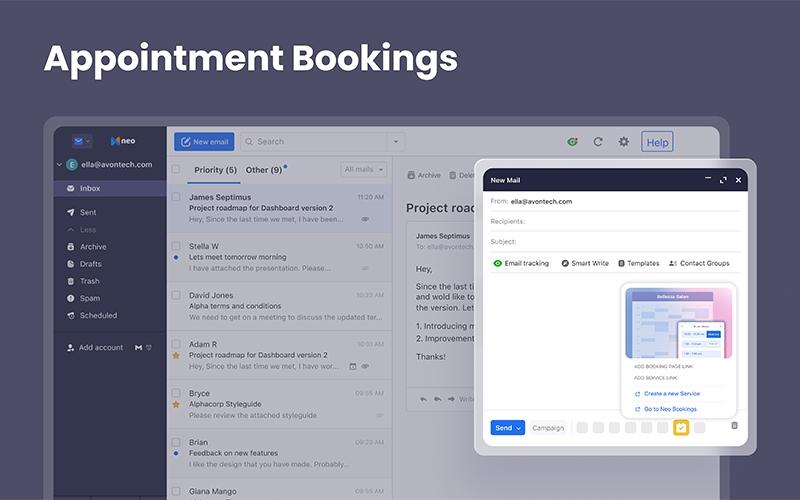Image resolution: width=800 pixels, height=500 pixels.
Task: Click the refresh icon in top toolbar
Action: coord(598,142)
